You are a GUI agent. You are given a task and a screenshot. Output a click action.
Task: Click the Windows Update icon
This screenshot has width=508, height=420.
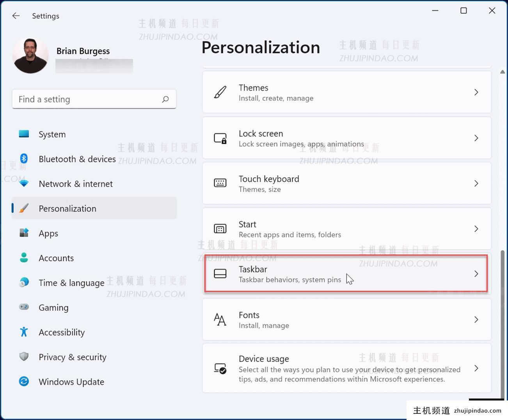tap(24, 381)
